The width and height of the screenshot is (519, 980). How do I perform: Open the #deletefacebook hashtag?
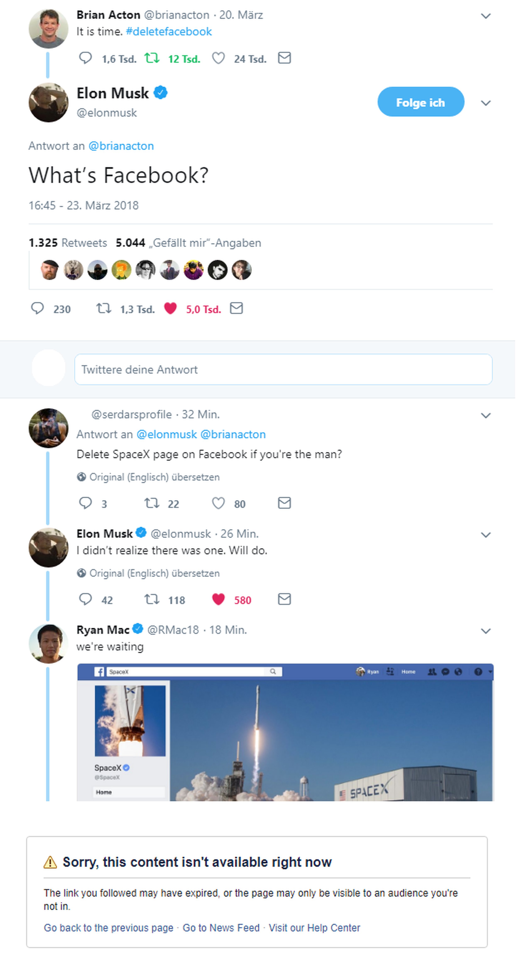[x=168, y=32]
